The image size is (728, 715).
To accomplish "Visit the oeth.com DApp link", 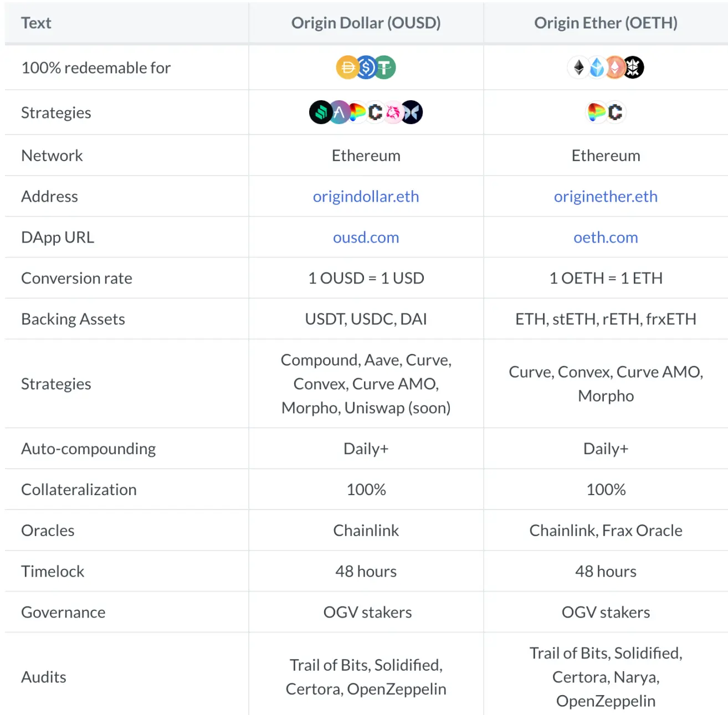I will click(x=606, y=238).
